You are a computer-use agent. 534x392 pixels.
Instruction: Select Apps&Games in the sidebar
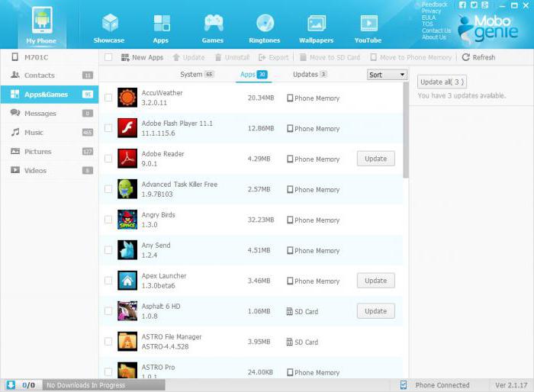point(50,95)
